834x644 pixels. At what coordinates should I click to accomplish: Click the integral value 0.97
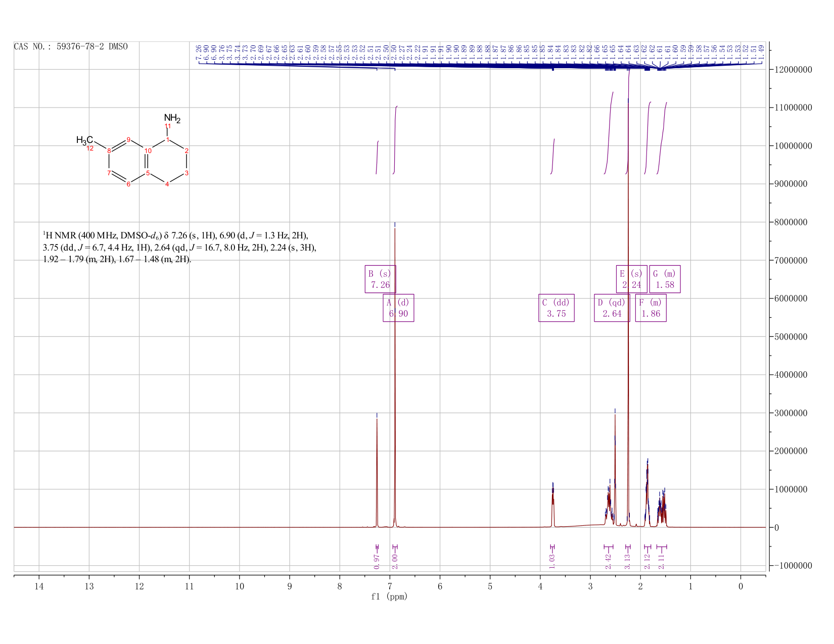coord(377,561)
